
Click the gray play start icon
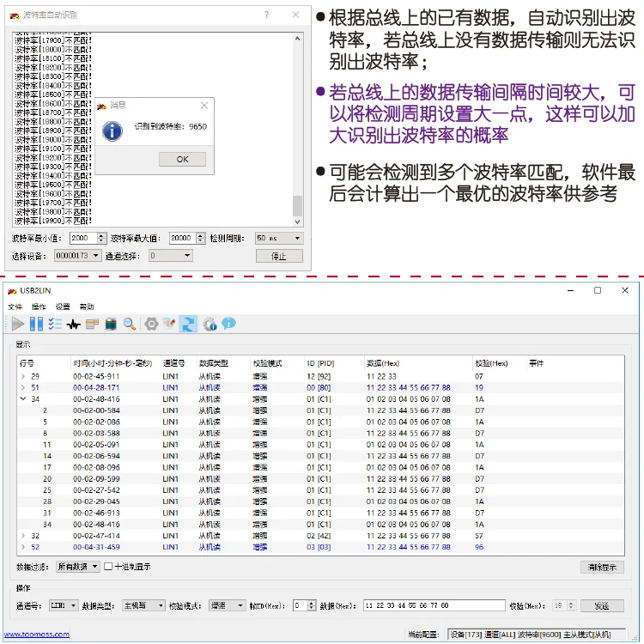tap(18, 324)
